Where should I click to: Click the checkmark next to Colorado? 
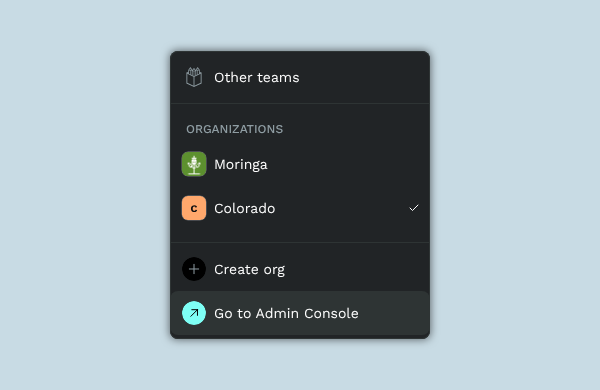(x=414, y=208)
